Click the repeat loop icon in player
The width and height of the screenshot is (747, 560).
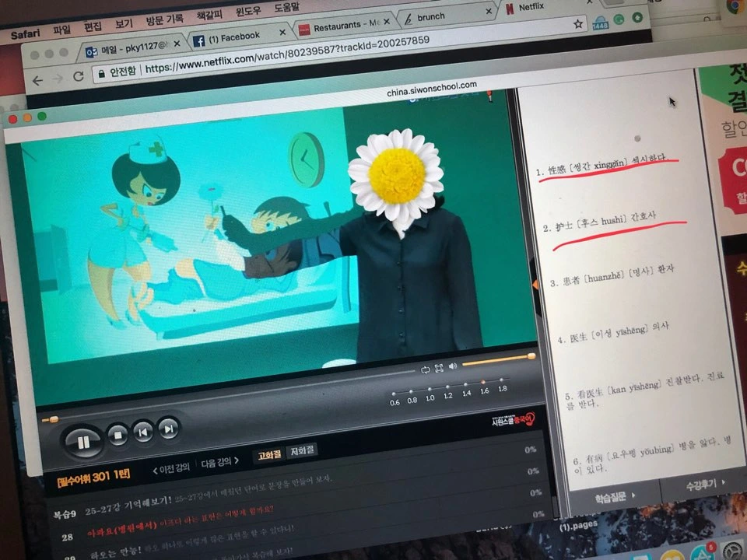click(426, 369)
